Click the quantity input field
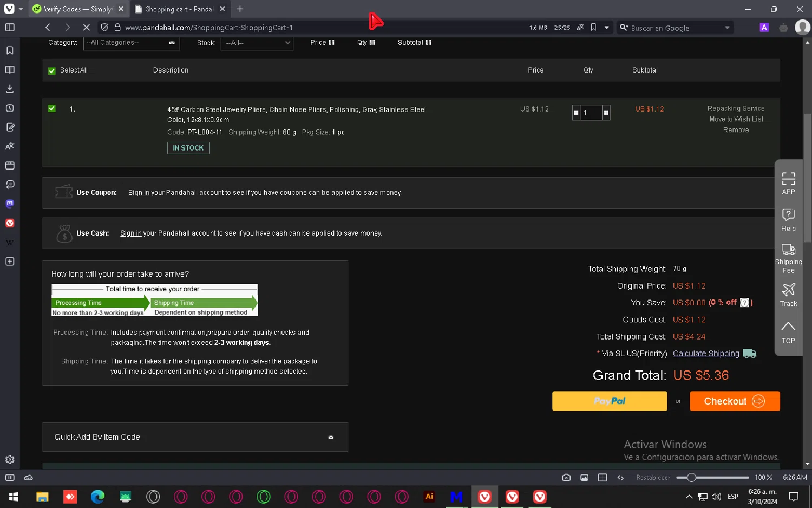Viewport: 812px width, 508px height. coord(591,113)
